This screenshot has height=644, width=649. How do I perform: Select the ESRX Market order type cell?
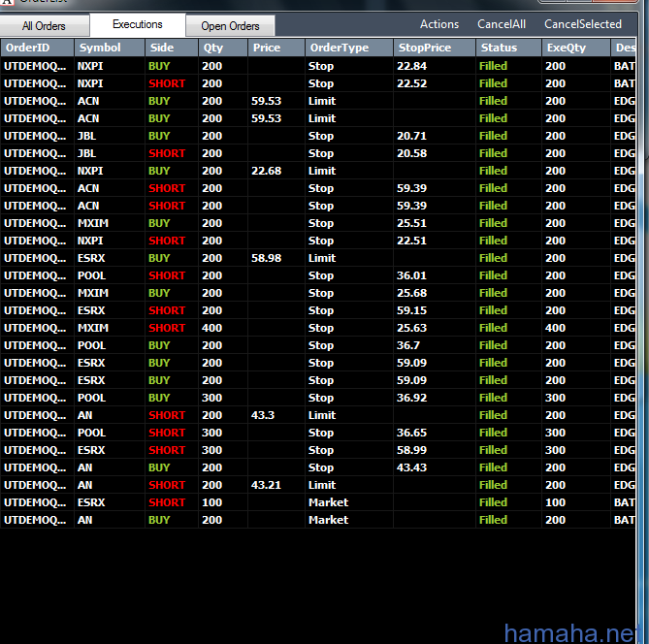point(349,502)
